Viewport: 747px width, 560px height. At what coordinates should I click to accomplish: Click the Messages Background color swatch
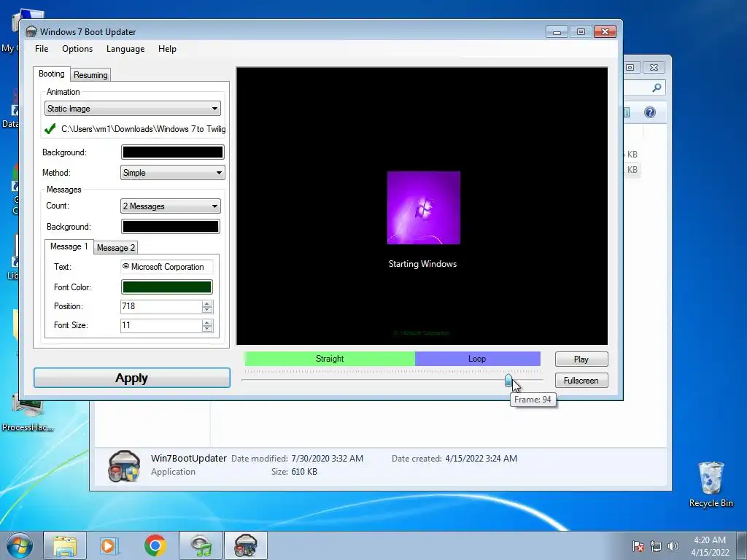coord(171,227)
